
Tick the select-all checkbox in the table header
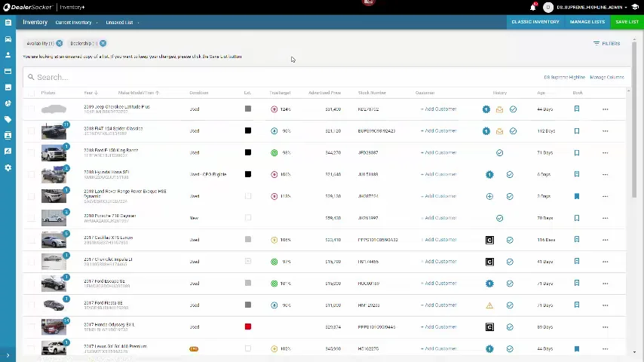[x=31, y=93]
